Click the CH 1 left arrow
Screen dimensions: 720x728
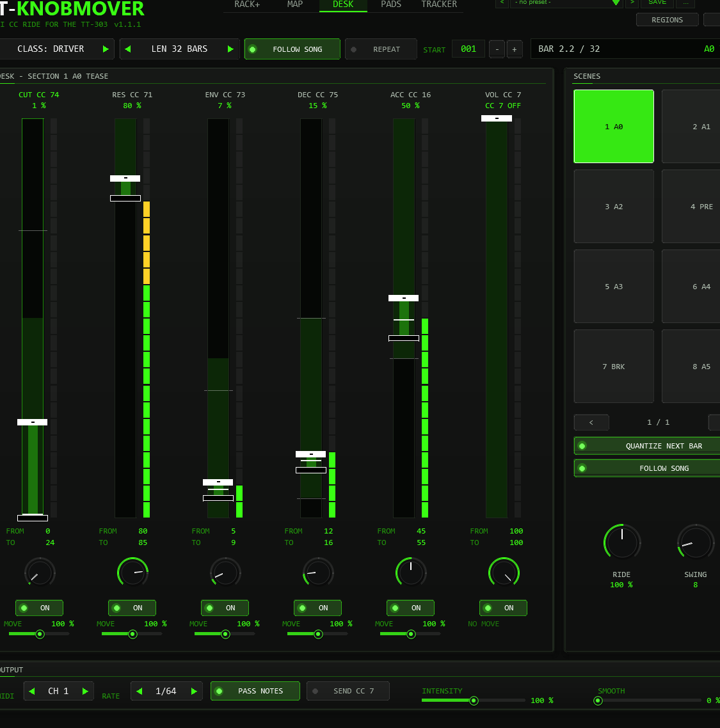point(31,692)
